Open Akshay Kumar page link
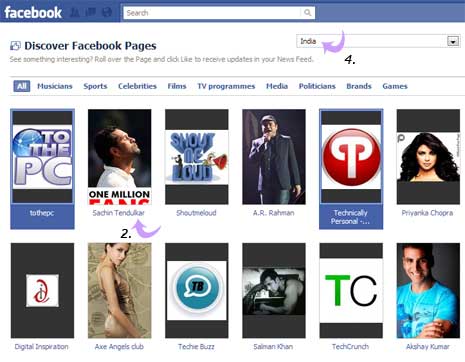This screenshot has height=362, width=465. [428, 347]
